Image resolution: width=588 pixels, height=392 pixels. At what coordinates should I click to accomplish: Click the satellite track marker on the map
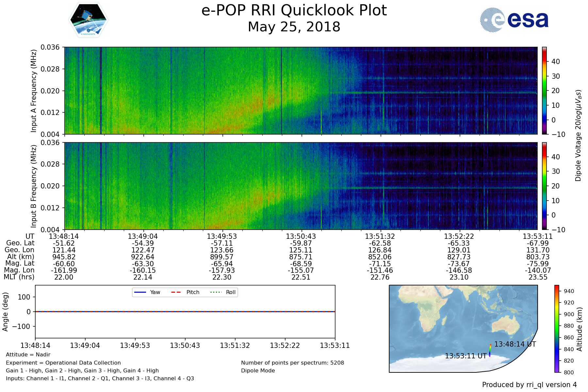pos(490,350)
